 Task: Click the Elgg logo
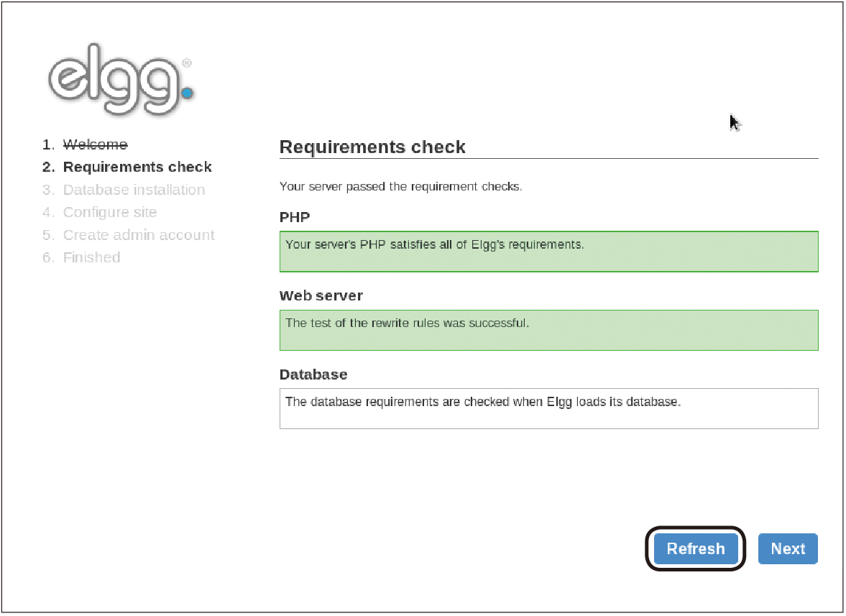(121, 79)
